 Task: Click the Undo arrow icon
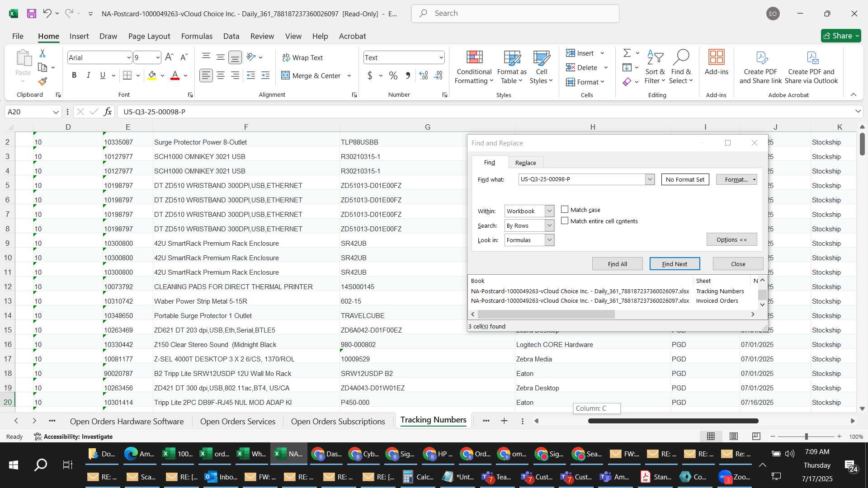click(x=47, y=14)
